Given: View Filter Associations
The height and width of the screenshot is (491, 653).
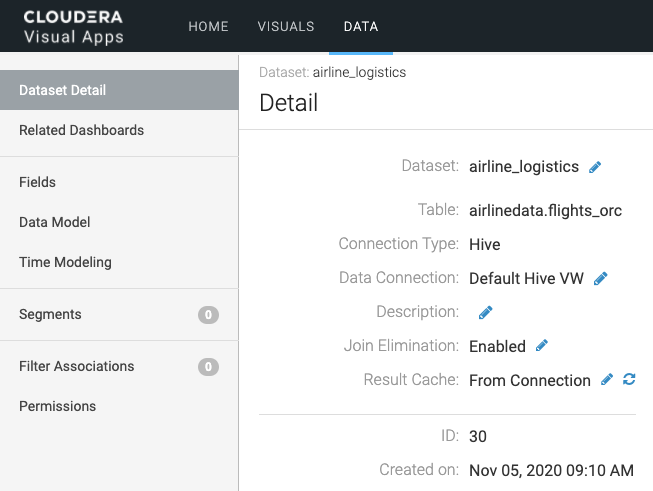Looking at the screenshot, I should tap(77, 366).
